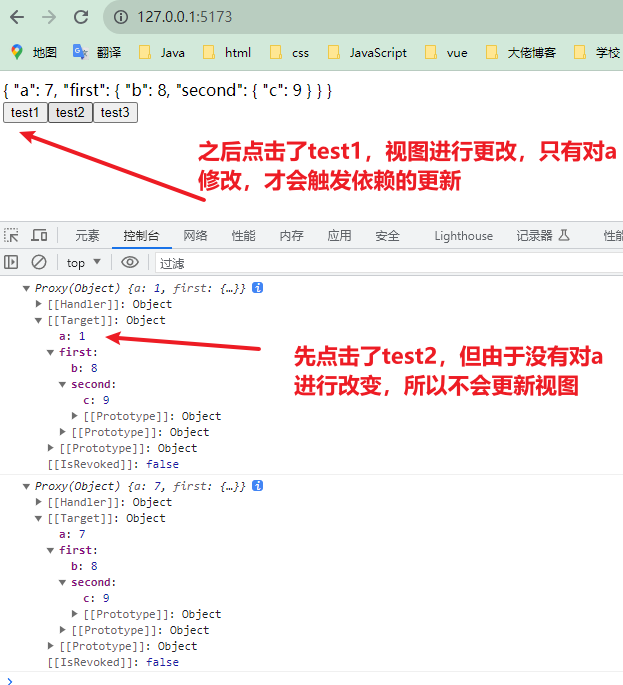
Task: Switch to the 内存 tab
Action: (291, 236)
